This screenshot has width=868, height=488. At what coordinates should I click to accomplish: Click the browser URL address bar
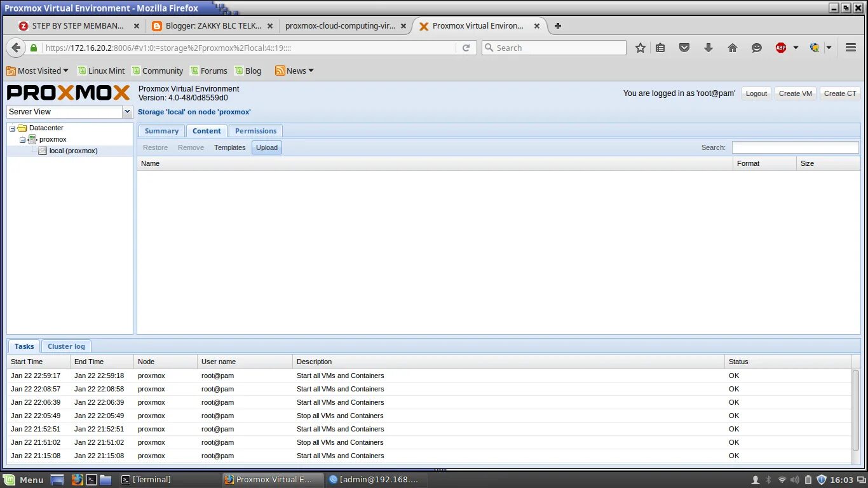249,48
